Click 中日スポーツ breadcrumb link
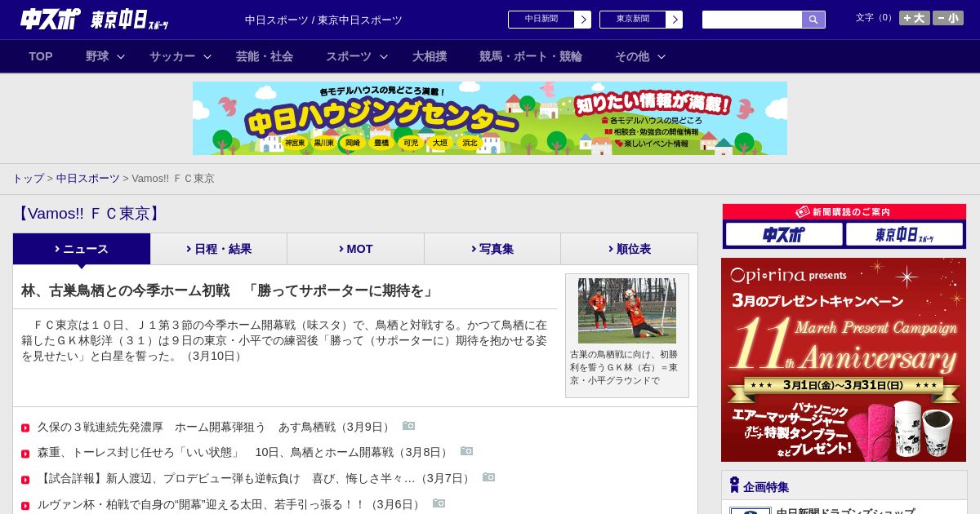The height and width of the screenshot is (514, 980). click(x=88, y=178)
